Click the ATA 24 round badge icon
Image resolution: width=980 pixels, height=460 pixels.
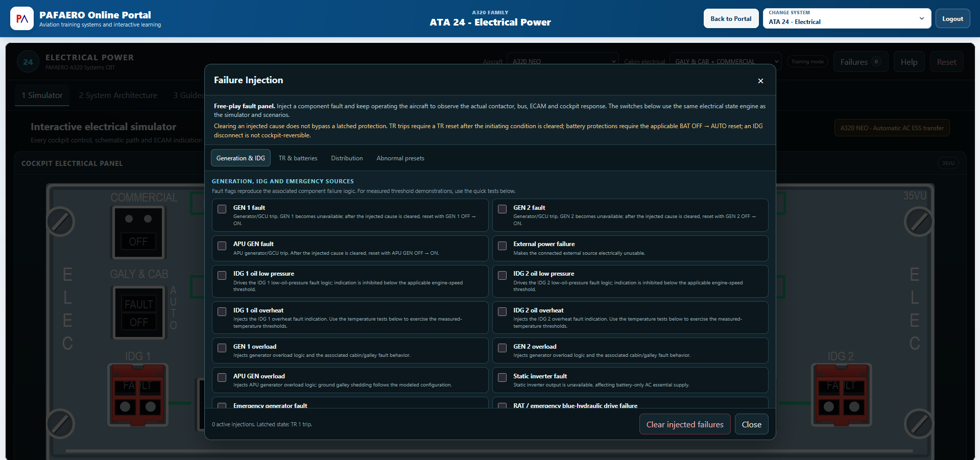(28, 62)
